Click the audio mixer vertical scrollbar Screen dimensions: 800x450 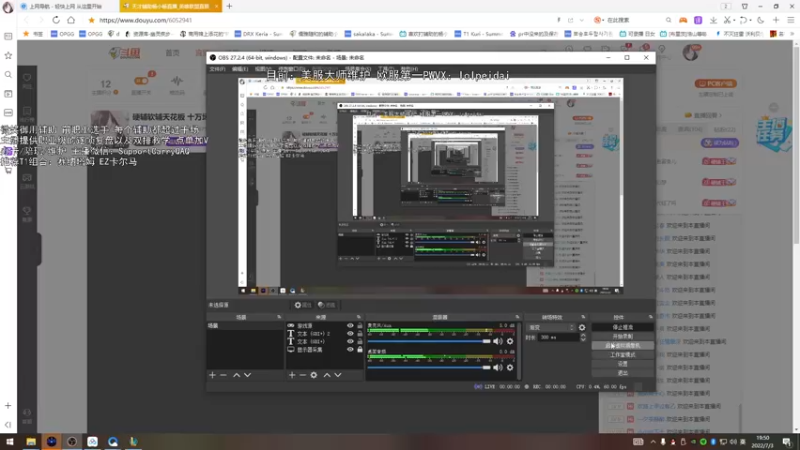coord(519,351)
